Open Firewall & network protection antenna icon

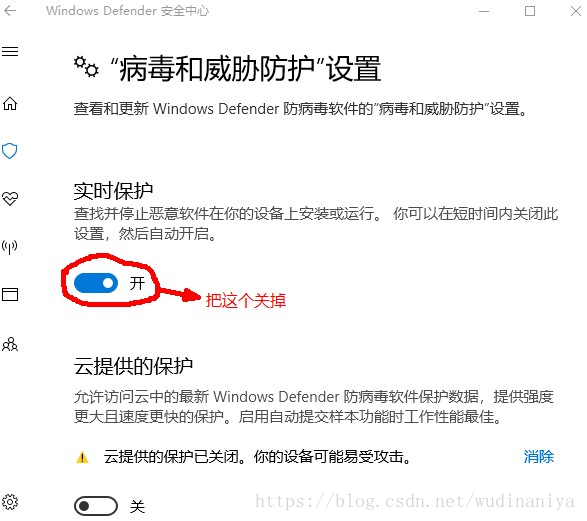point(10,247)
